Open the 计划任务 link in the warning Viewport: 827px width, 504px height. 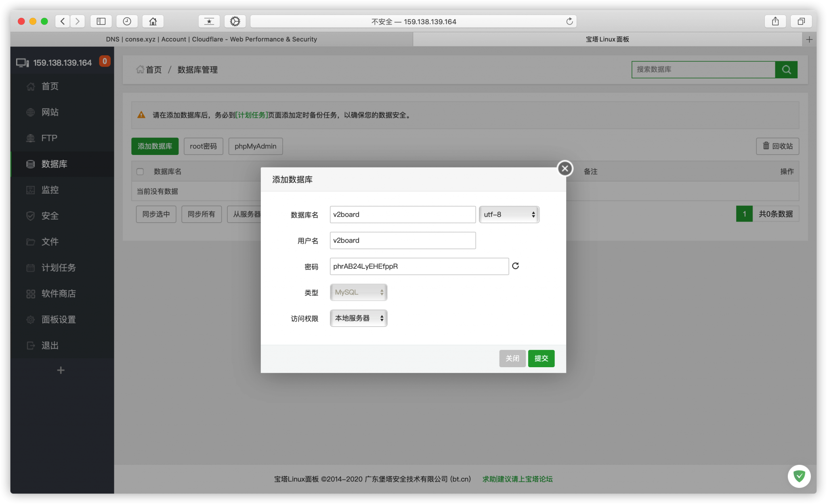tap(252, 115)
